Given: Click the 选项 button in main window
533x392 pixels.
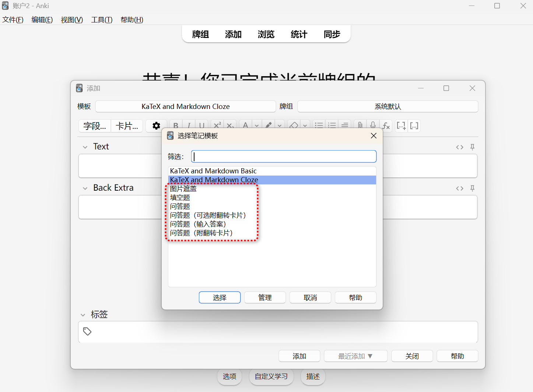Looking at the screenshot, I should [229, 376].
